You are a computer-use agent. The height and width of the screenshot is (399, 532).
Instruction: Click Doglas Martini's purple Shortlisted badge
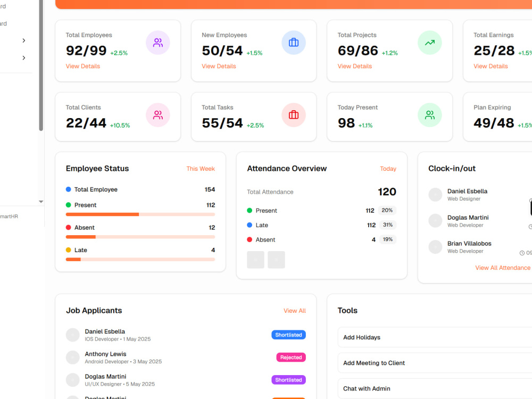point(288,380)
